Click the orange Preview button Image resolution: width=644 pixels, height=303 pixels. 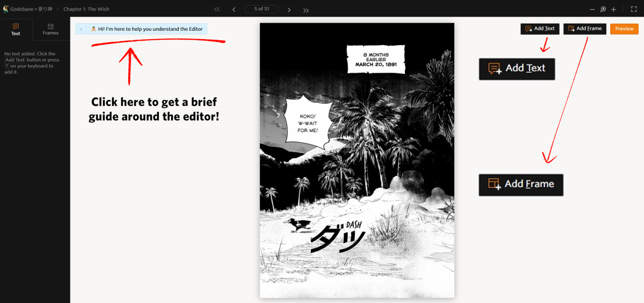624,29
